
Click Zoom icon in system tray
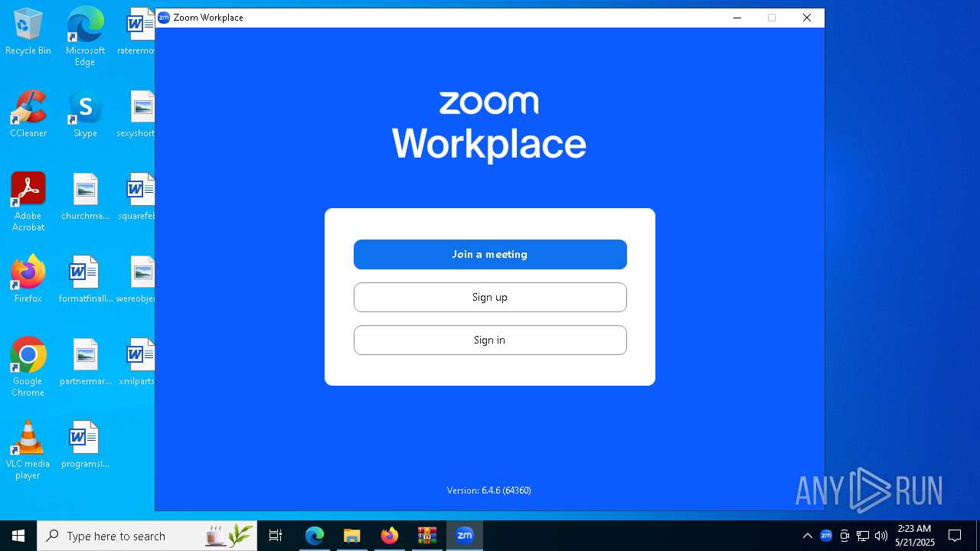point(826,536)
